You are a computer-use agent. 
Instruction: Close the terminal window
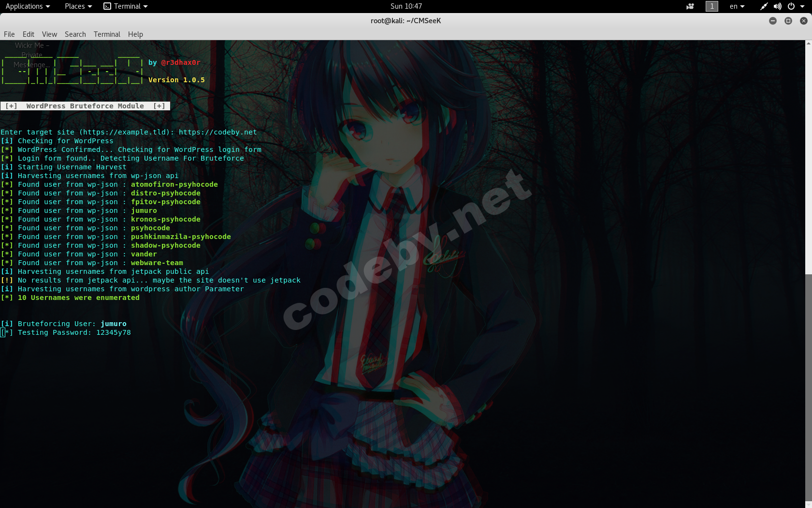coord(804,21)
